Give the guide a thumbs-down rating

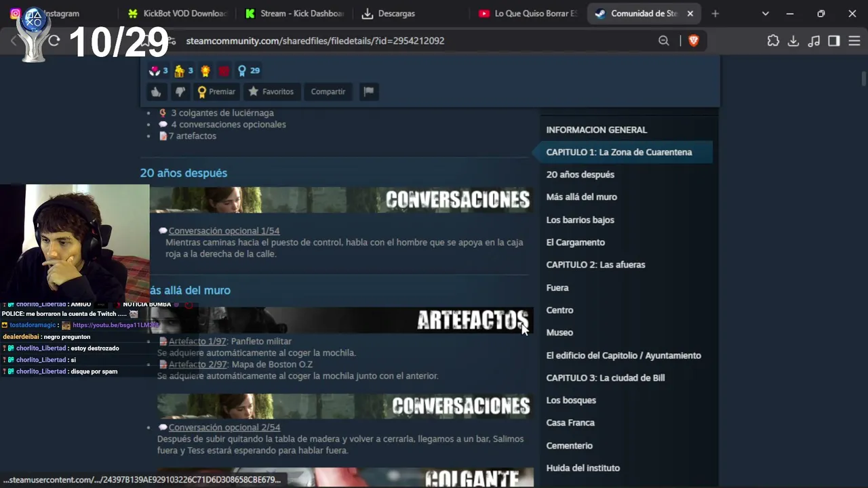pyautogui.click(x=180, y=91)
